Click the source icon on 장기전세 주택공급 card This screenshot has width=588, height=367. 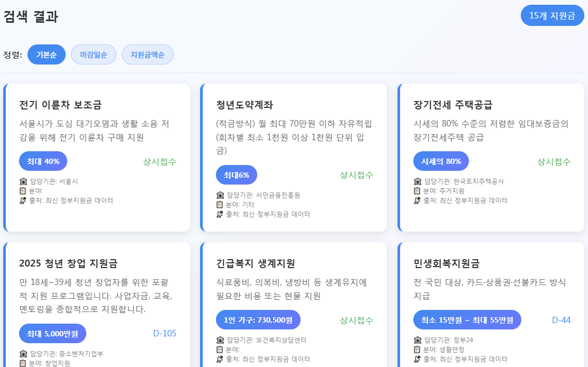(x=418, y=200)
